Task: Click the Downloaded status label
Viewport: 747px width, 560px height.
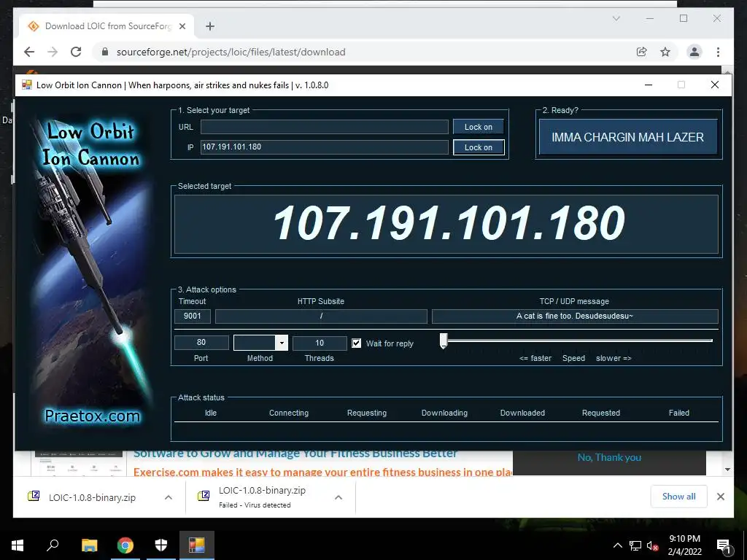Action: pos(522,413)
